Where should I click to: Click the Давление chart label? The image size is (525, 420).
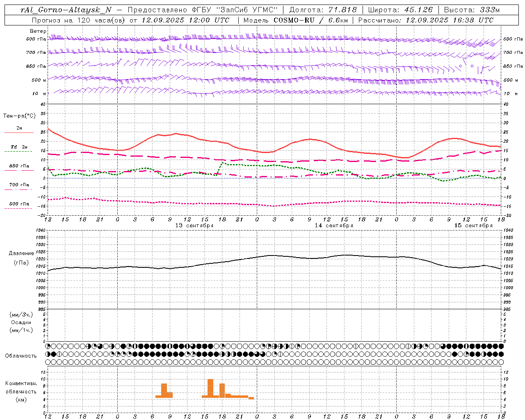[x=21, y=253]
